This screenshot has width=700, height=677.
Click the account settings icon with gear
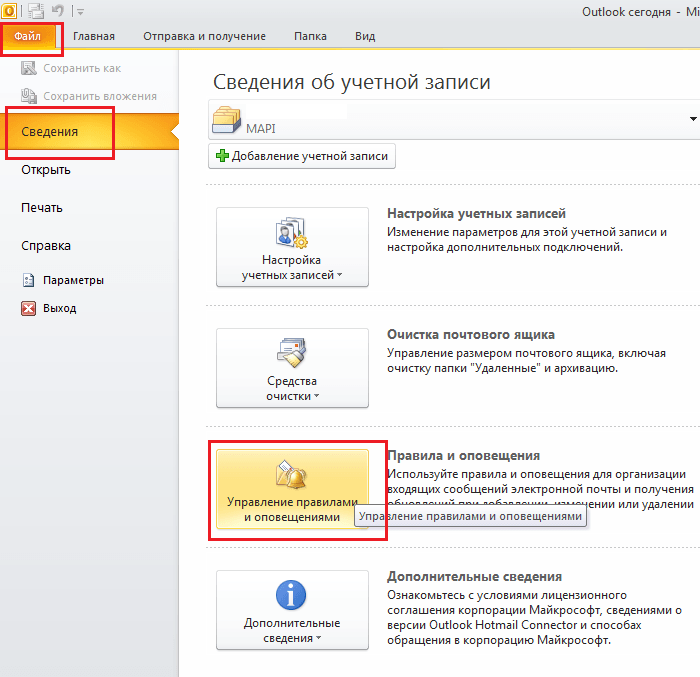292,232
